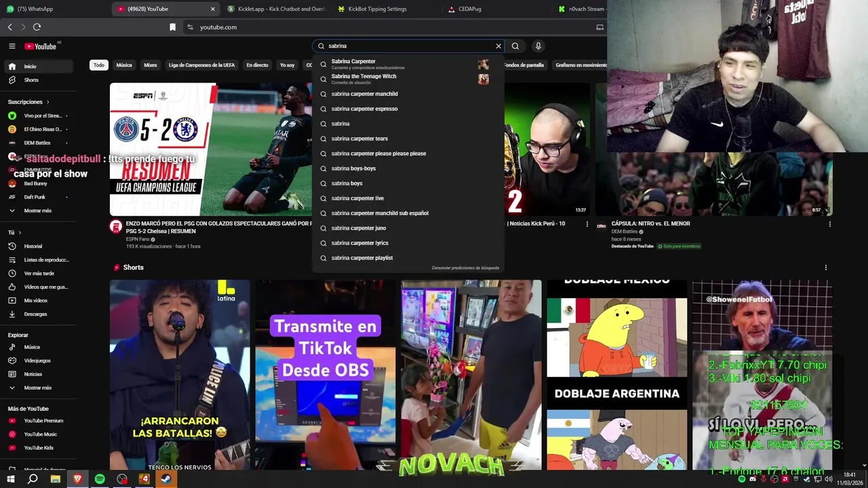Open options for CÁPSULA: NITRO vs. EL MENOR
The width and height of the screenshot is (868, 488).
tap(829, 224)
